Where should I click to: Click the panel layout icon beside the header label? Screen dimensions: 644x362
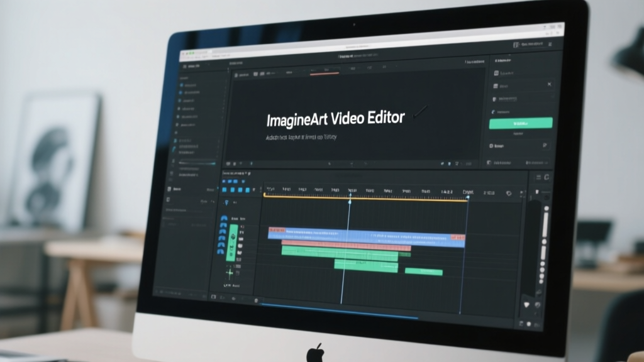pyautogui.click(x=516, y=45)
